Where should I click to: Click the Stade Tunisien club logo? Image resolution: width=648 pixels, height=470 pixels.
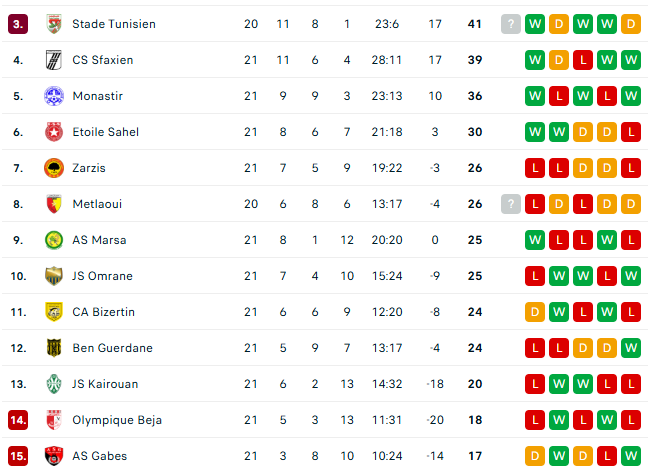[x=54, y=24]
